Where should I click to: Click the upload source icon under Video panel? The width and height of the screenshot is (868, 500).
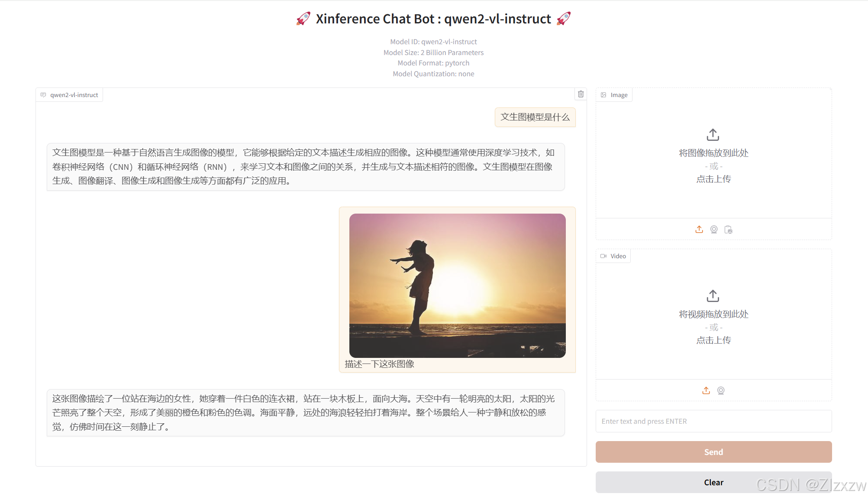(x=706, y=391)
